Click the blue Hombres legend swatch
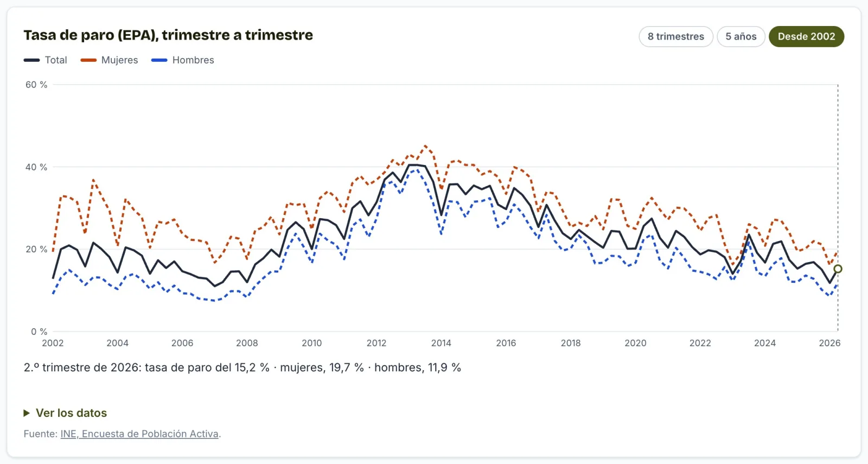The height and width of the screenshot is (464, 868). [159, 60]
